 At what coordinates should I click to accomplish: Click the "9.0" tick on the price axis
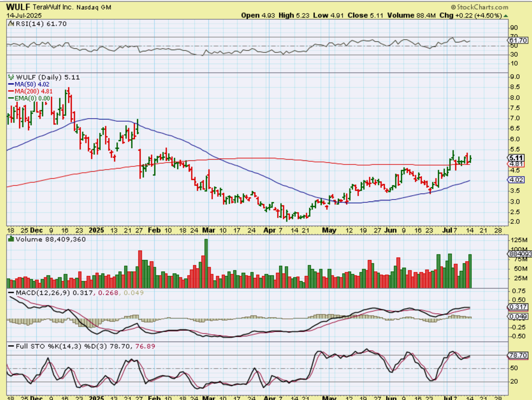[515, 77]
